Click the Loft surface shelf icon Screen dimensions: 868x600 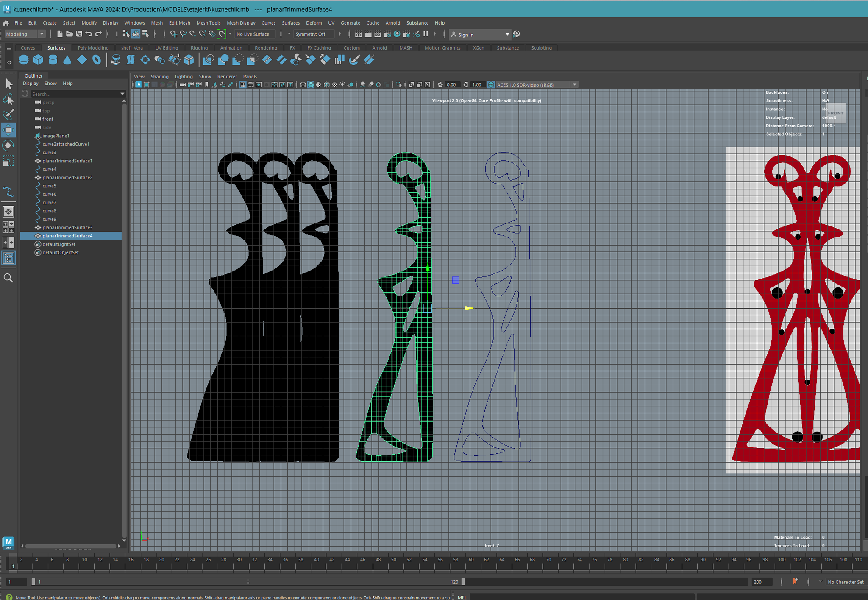[x=130, y=60]
